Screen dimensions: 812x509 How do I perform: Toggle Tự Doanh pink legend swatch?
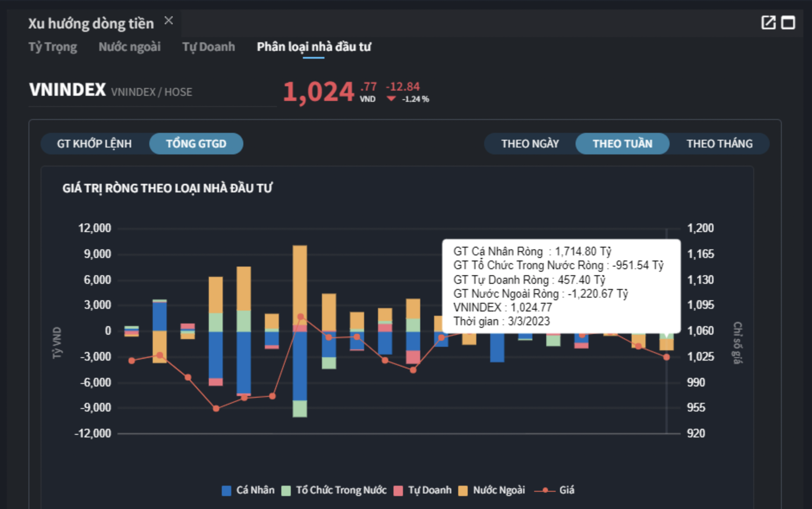click(x=398, y=491)
